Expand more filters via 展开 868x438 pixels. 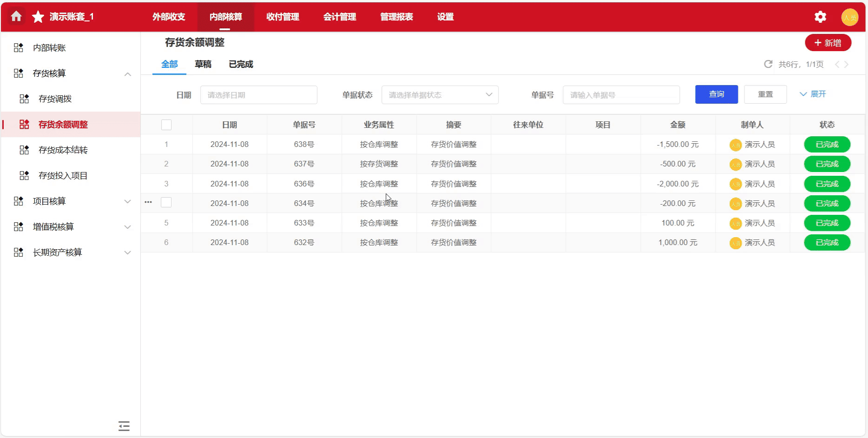(x=813, y=94)
